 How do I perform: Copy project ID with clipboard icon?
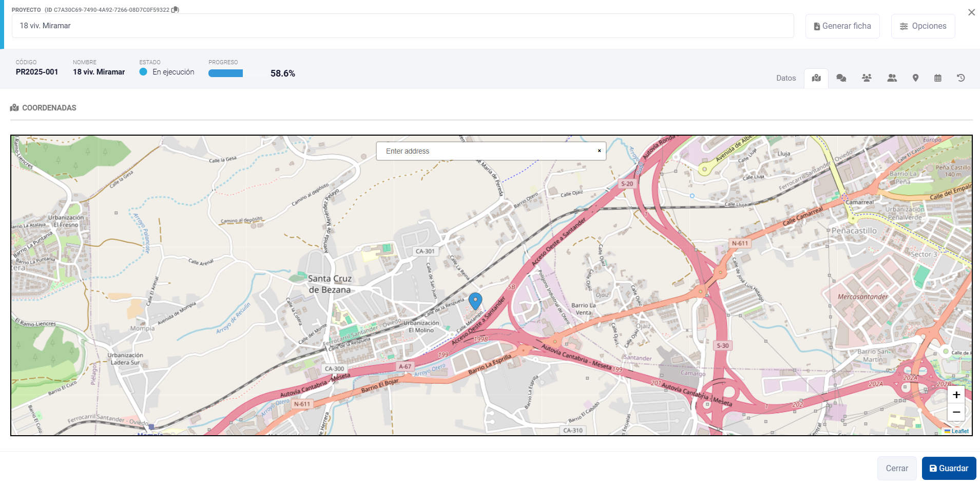[175, 10]
